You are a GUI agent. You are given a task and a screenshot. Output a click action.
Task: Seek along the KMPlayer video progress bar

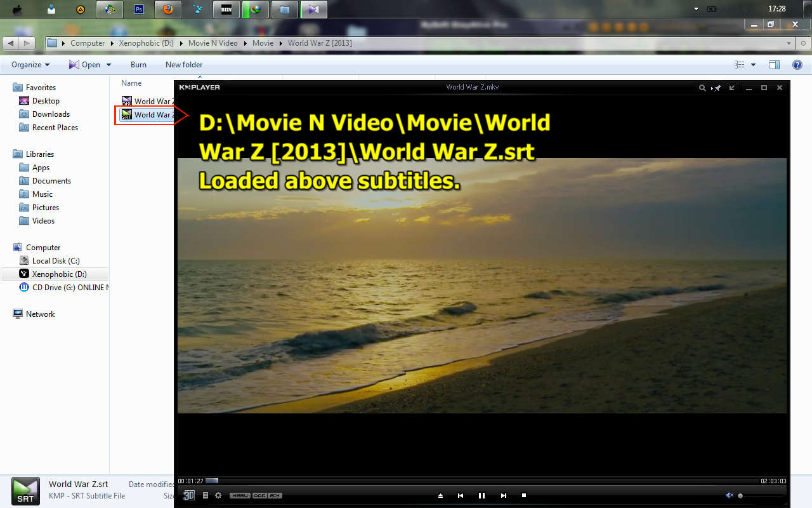tap(482, 481)
